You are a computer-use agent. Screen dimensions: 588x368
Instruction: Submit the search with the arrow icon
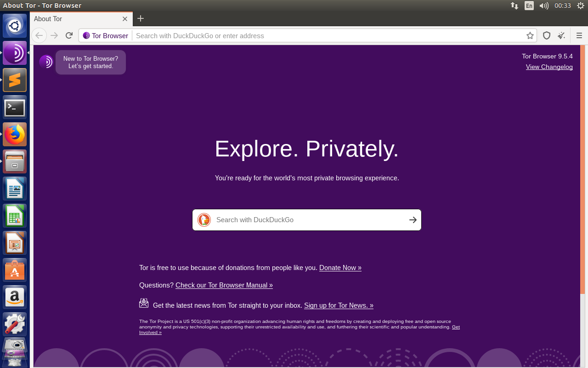[x=412, y=220]
